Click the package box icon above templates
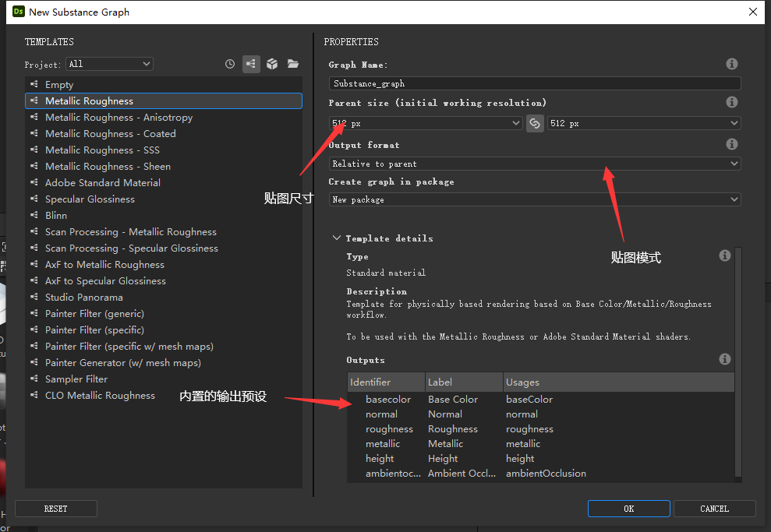The image size is (771, 532). pos(272,64)
